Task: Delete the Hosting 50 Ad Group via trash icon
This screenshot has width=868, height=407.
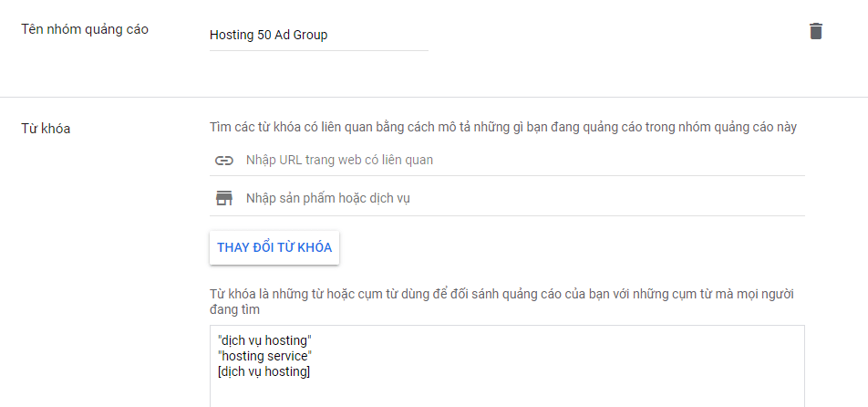Action: click(x=815, y=31)
